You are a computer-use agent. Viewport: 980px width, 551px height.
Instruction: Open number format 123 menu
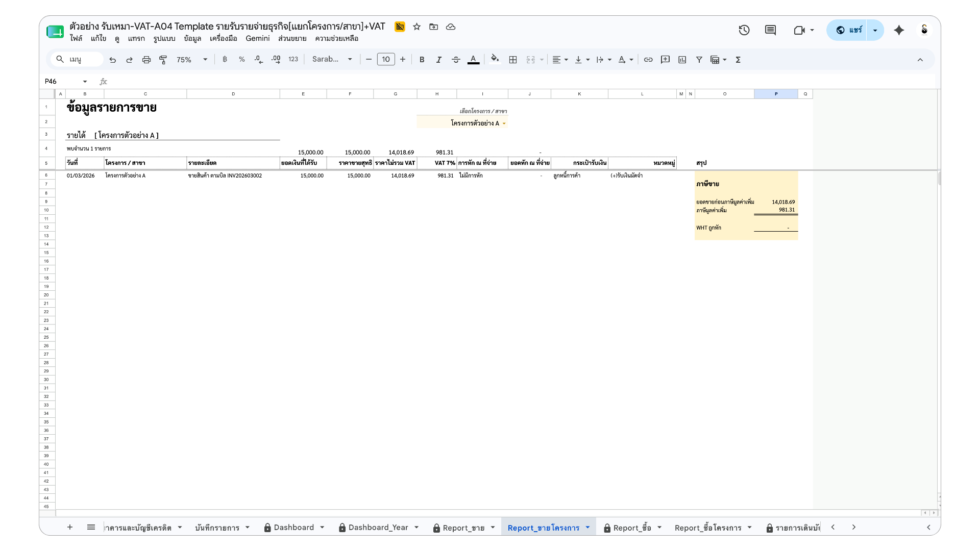(293, 60)
